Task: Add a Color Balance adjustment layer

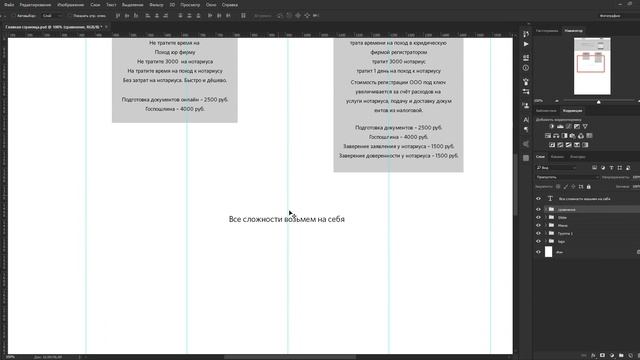Action: point(556,136)
